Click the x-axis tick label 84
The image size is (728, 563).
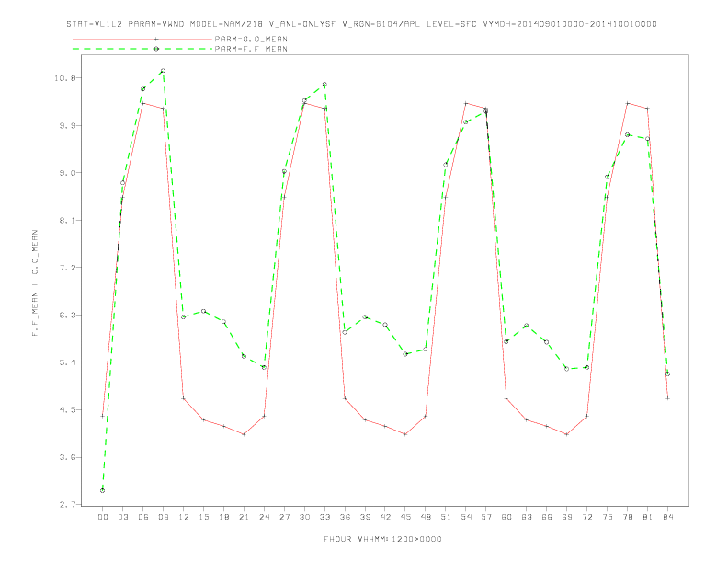coord(667,517)
